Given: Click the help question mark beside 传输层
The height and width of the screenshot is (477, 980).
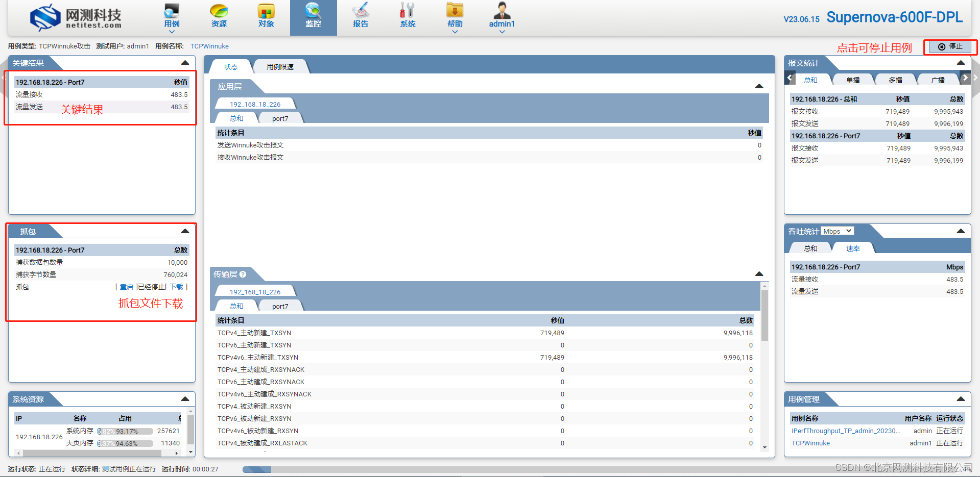Looking at the screenshot, I should pos(243,274).
